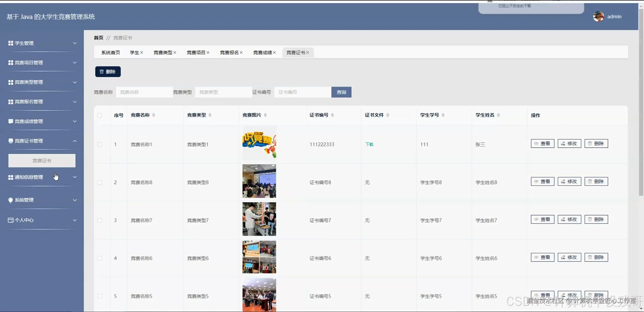
Task: Sort by 证书编号 column arrows
Action: coord(332,115)
